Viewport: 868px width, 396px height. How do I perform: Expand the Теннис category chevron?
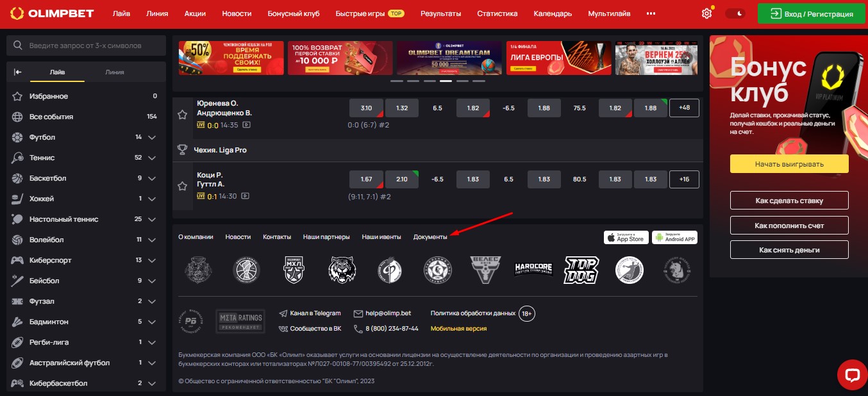152,158
